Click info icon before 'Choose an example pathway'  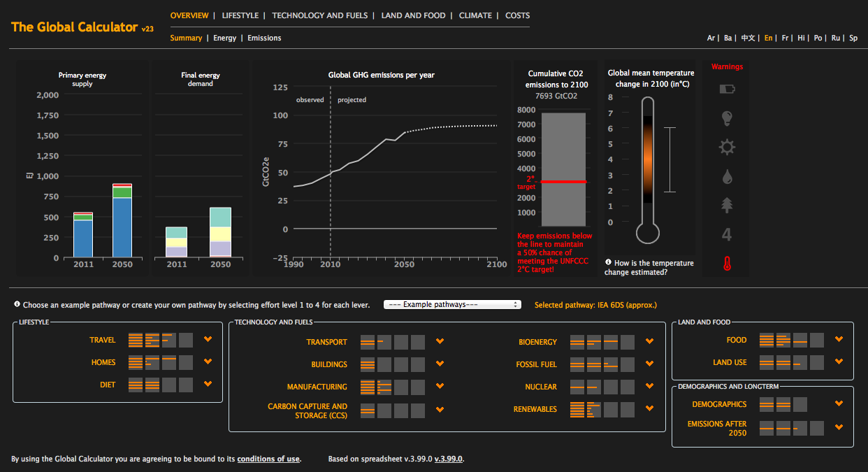click(17, 305)
